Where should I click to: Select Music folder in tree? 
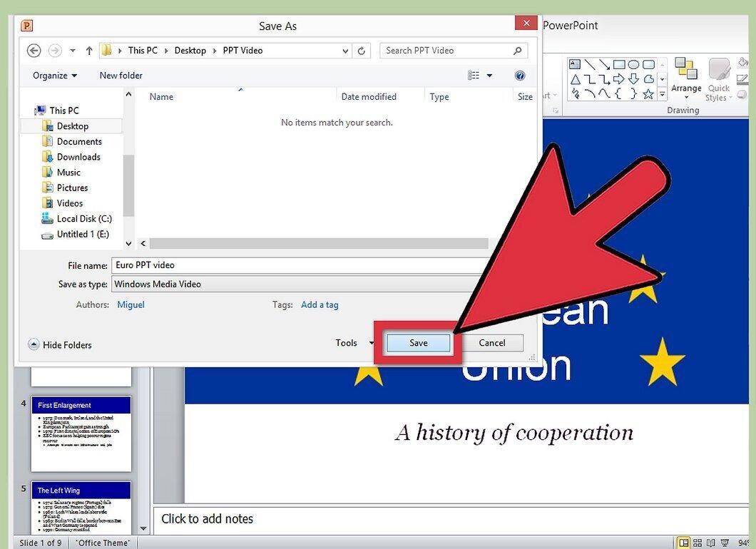(61, 172)
